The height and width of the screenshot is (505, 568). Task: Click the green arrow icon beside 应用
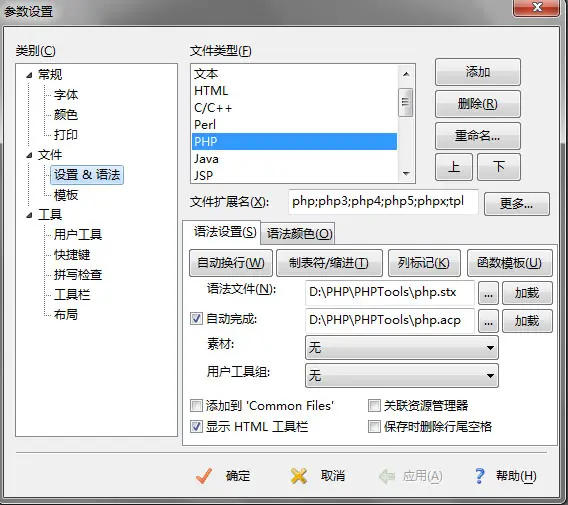[387, 476]
